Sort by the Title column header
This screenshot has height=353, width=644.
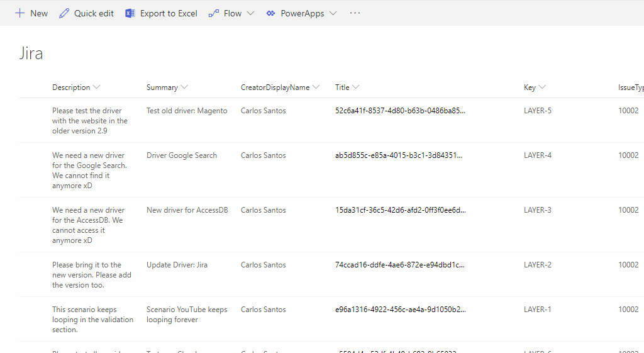342,87
